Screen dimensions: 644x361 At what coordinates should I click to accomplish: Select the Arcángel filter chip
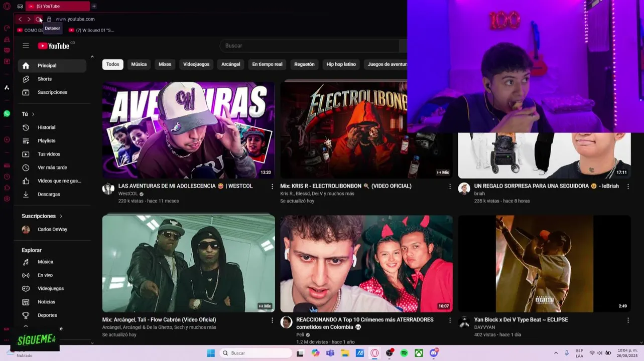point(231,64)
